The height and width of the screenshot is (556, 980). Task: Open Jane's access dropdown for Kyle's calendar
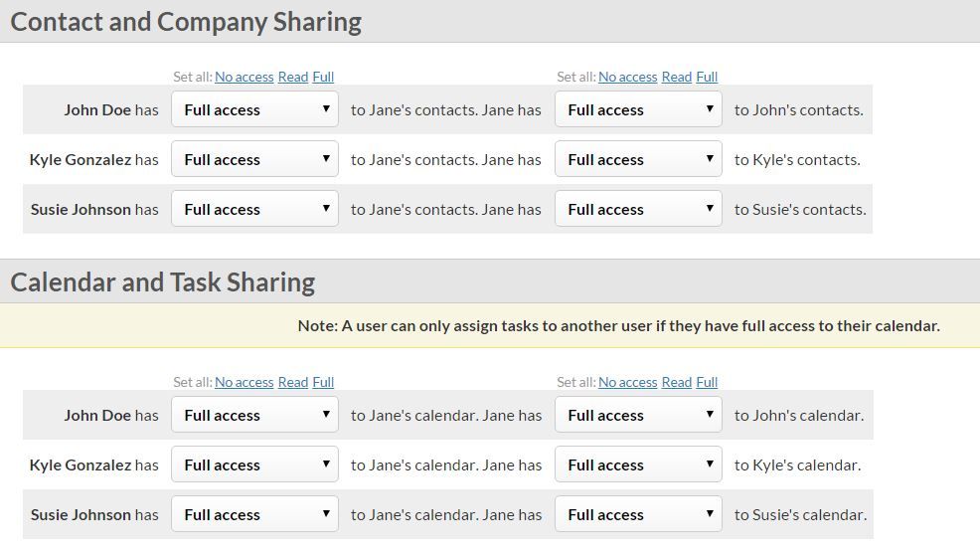(638, 464)
